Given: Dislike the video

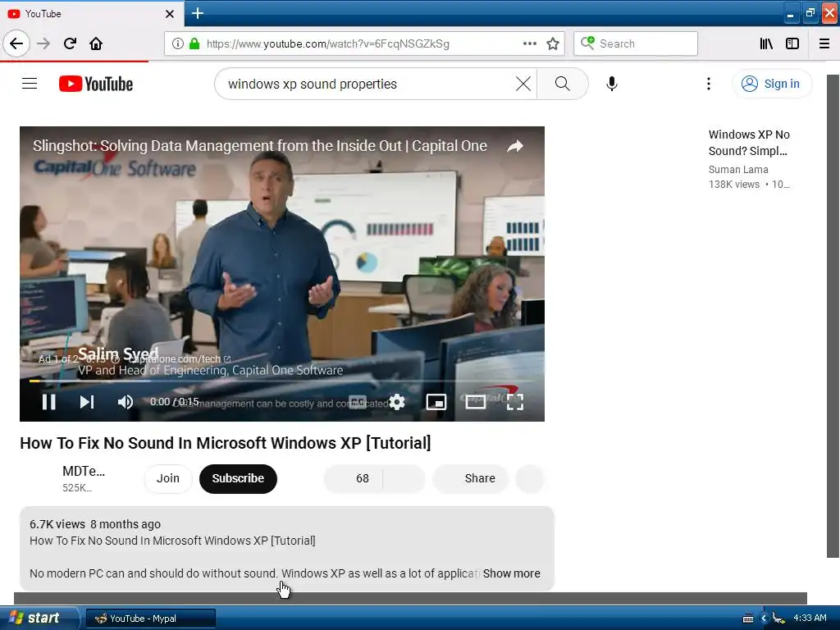Looking at the screenshot, I should click(404, 478).
